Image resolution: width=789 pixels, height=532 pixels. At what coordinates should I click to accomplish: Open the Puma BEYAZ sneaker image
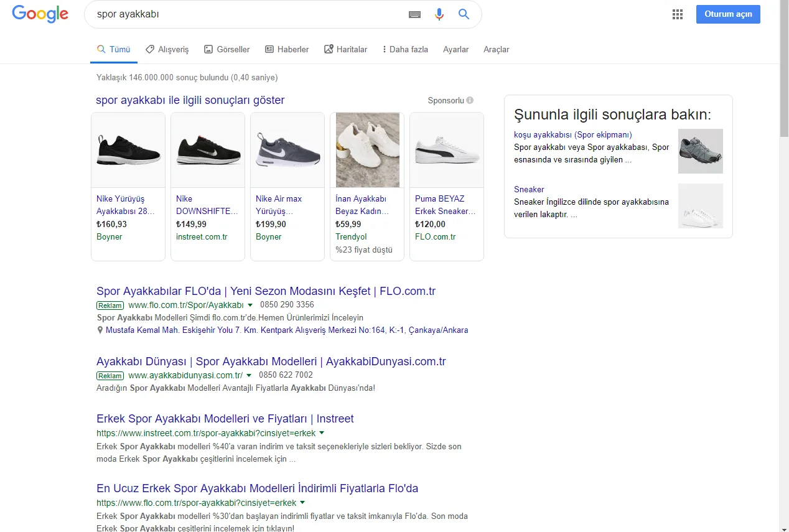(x=447, y=150)
